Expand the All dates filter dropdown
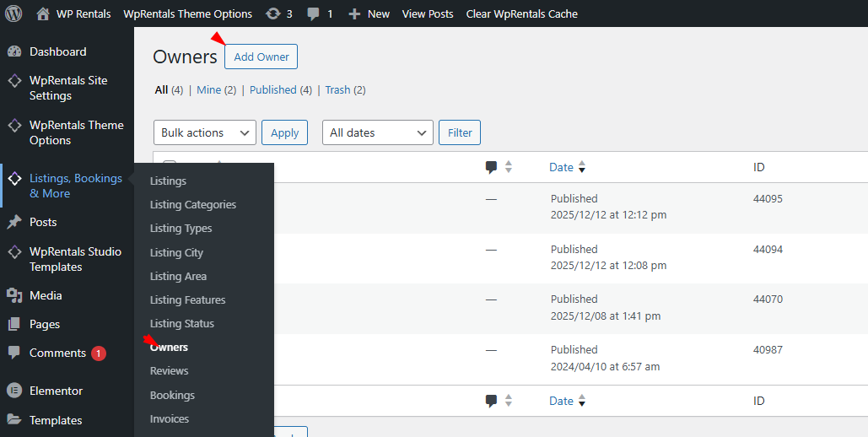 pyautogui.click(x=377, y=132)
